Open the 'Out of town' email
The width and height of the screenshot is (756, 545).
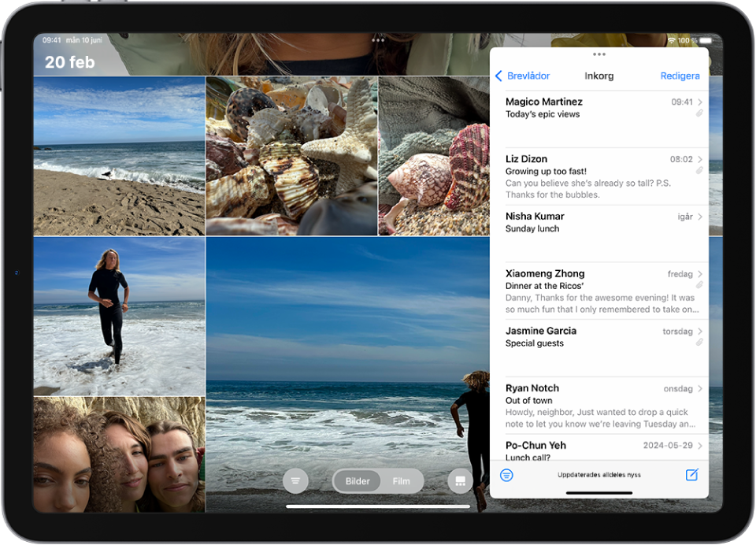tap(599, 406)
